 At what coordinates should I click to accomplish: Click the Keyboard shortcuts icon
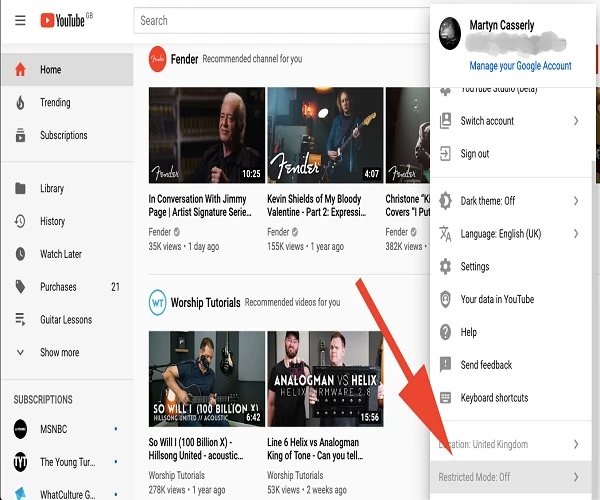pyautogui.click(x=445, y=398)
